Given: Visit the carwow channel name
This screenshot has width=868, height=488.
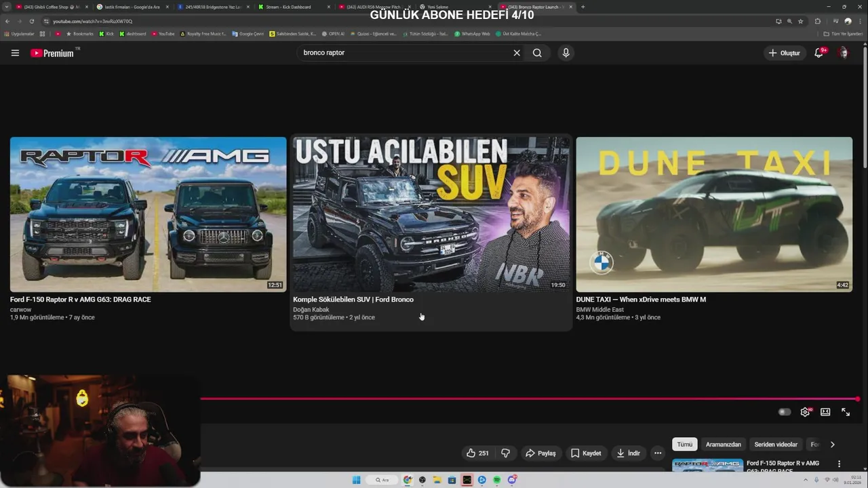Looking at the screenshot, I should (x=21, y=310).
